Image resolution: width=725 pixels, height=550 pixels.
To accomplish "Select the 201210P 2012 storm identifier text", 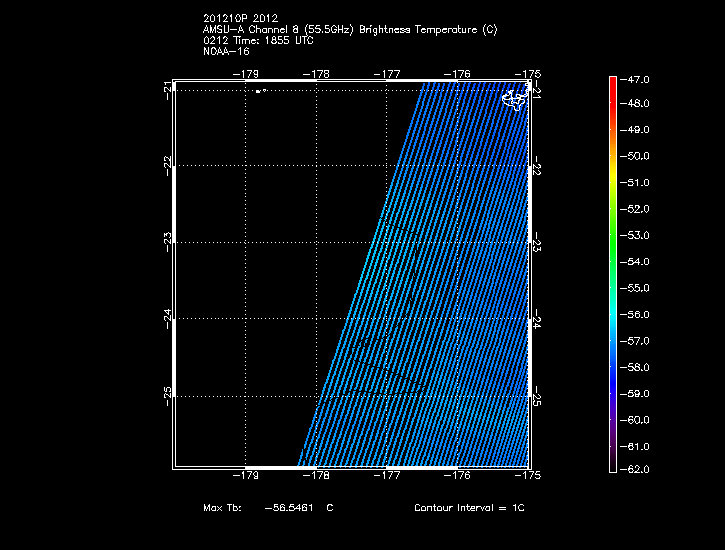I will (241, 19).
